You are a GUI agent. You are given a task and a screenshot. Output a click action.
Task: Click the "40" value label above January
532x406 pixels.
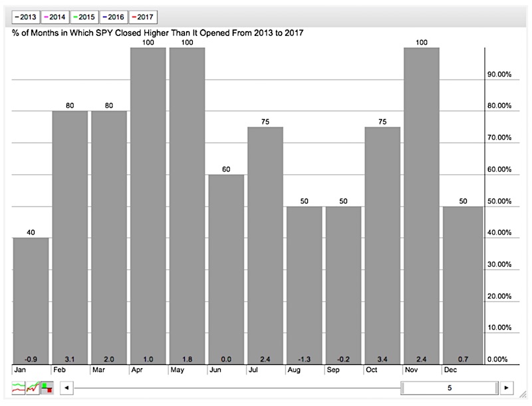[31, 233]
